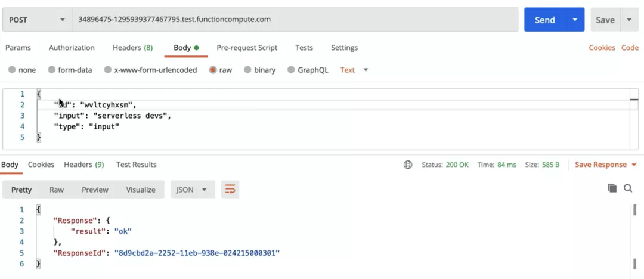This screenshot has height=279, width=644.
Task: Select the request Body tab
Action: click(186, 48)
